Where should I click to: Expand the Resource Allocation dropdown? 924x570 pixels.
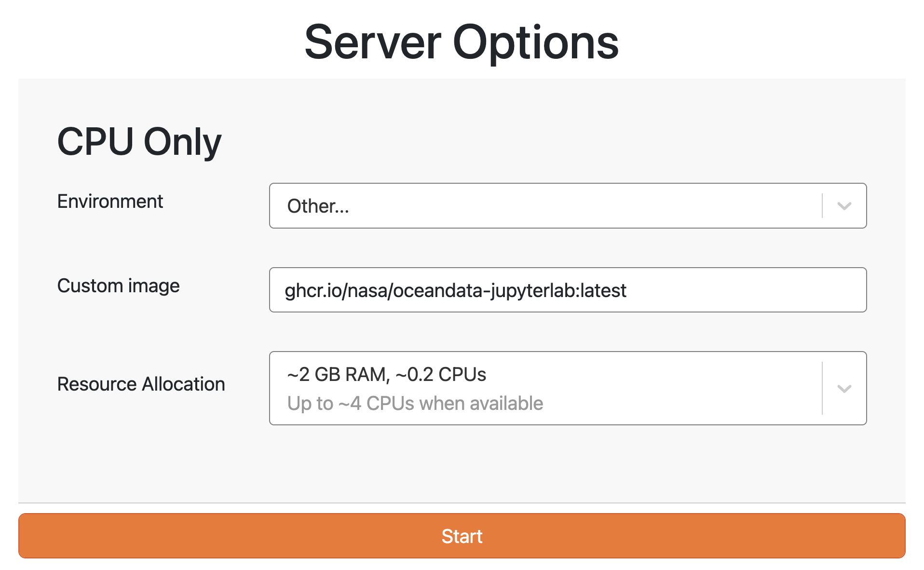pyautogui.click(x=545, y=389)
